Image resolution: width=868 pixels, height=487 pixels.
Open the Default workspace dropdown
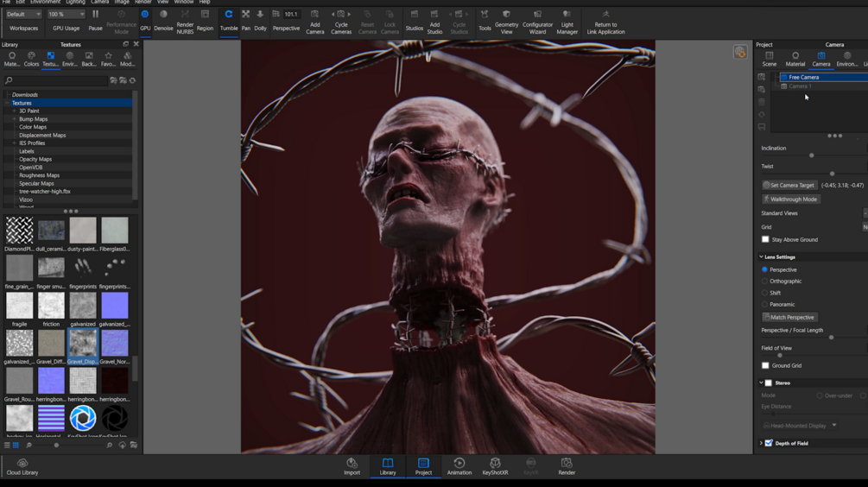tap(24, 14)
